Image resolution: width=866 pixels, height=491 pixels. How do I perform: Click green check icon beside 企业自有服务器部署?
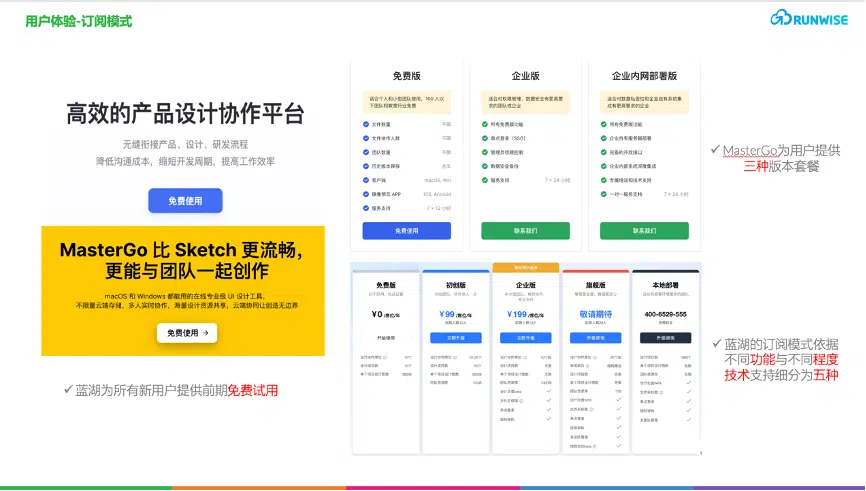pos(604,138)
